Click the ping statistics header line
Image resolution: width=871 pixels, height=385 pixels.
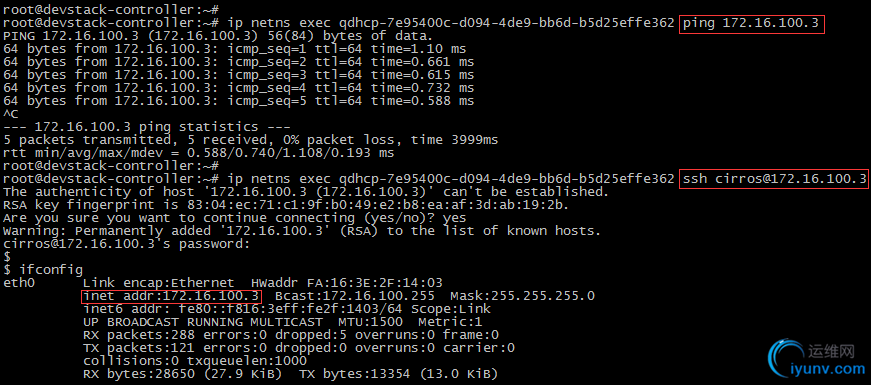pyautogui.click(x=146, y=127)
